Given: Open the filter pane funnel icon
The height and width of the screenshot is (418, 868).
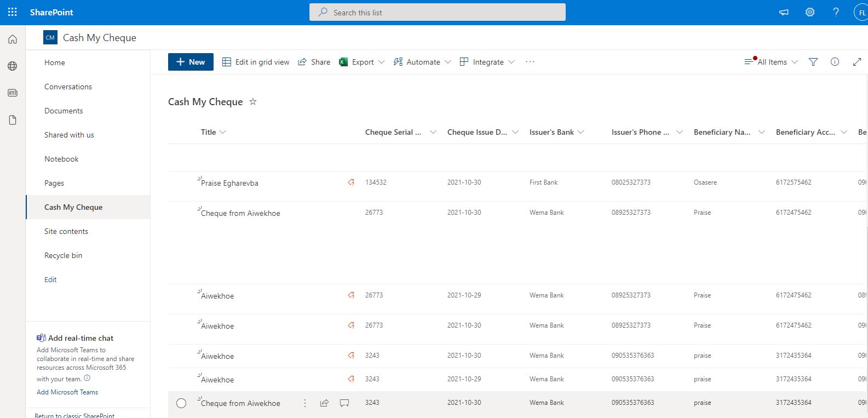Looking at the screenshot, I should click(x=813, y=62).
